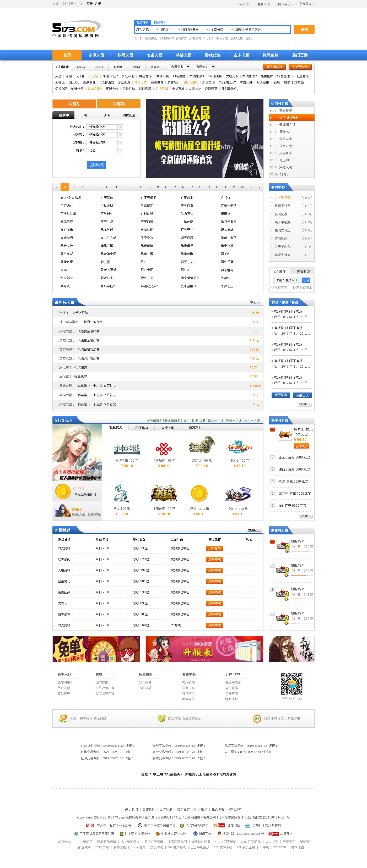Open the 点卡交易 navigation item
Image resolution: width=367 pixels, height=868 pixels.
coord(241,55)
